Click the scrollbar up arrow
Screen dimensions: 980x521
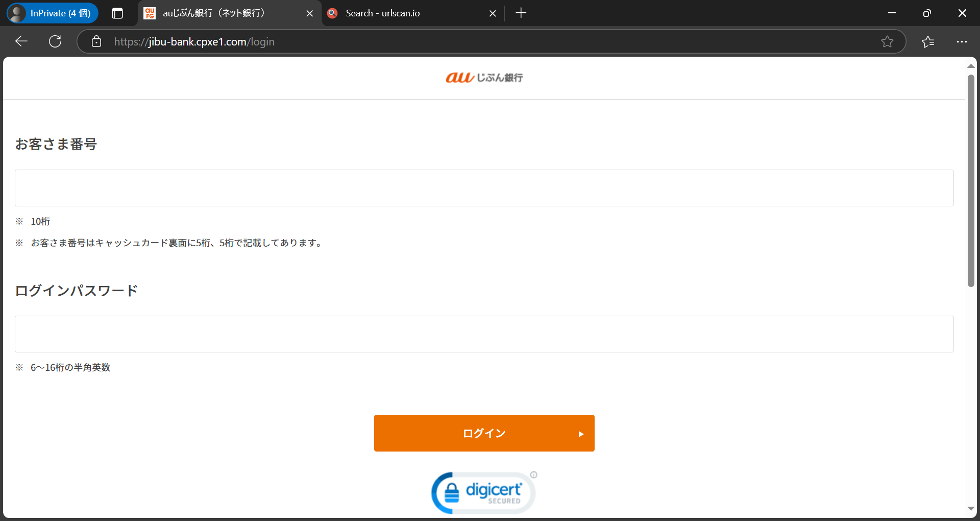coord(971,66)
